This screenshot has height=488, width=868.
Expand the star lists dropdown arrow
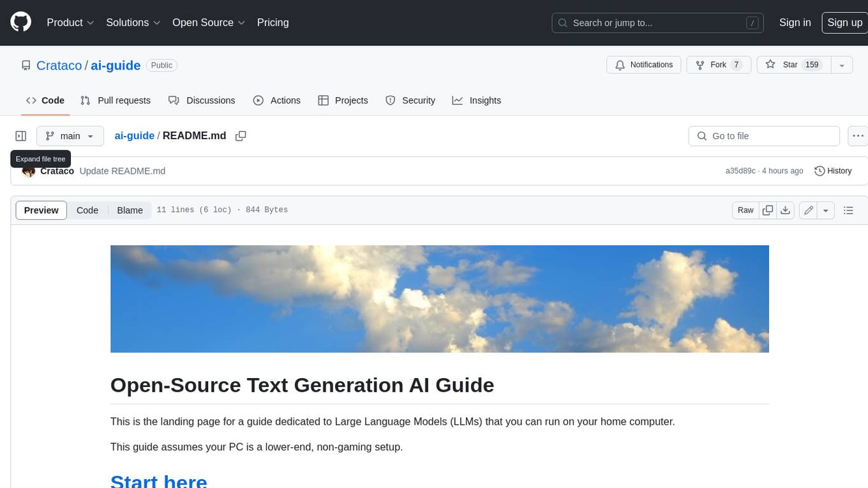842,65
